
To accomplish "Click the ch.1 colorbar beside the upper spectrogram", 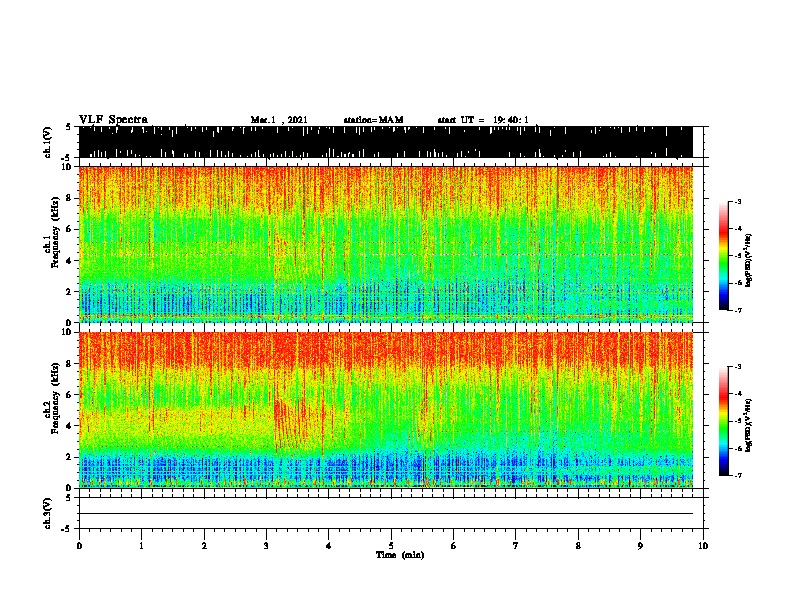I will [724, 256].
